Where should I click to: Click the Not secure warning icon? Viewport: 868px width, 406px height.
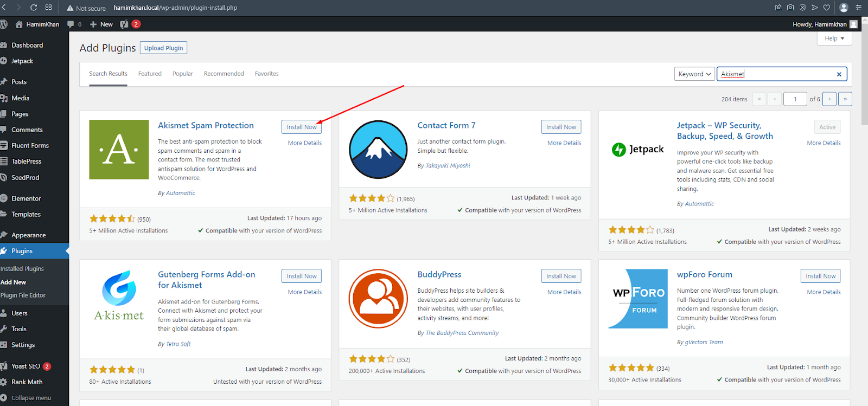coord(70,8)
